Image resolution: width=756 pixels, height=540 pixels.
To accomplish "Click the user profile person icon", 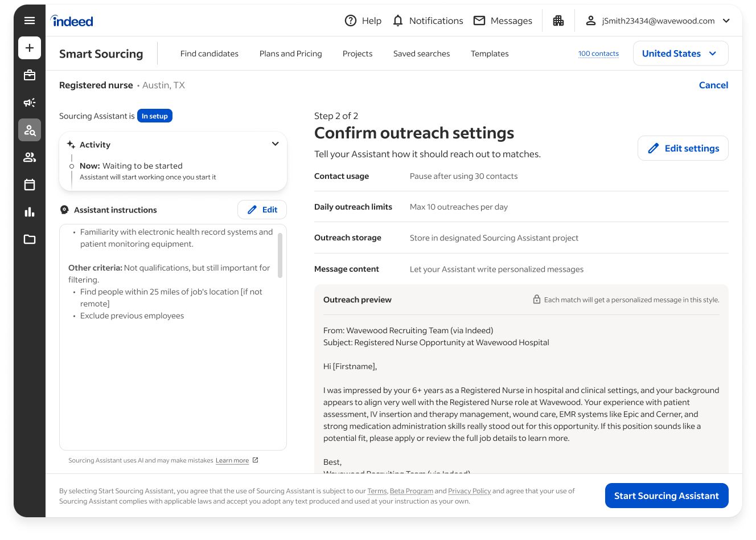I will [591, 21].
